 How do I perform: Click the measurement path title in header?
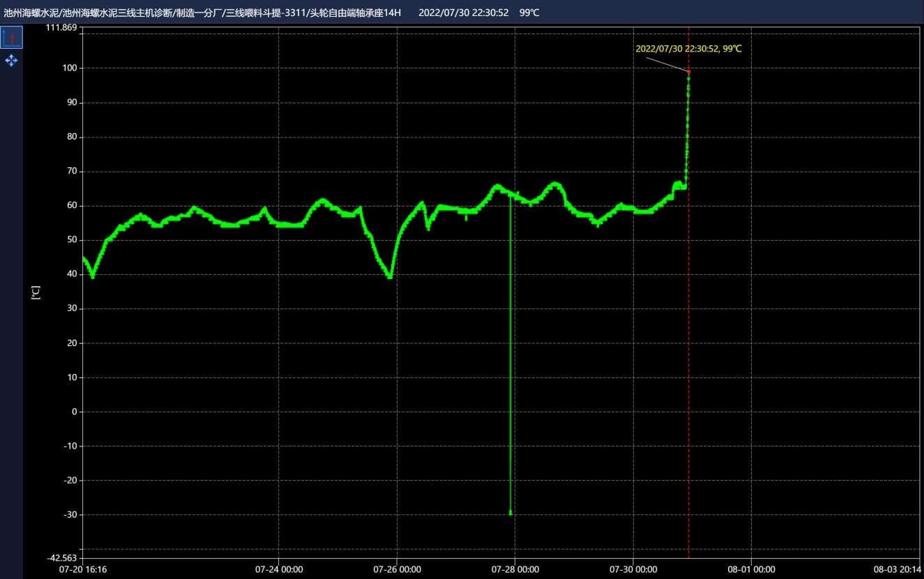pyautogui.click(x=202, y=13)
